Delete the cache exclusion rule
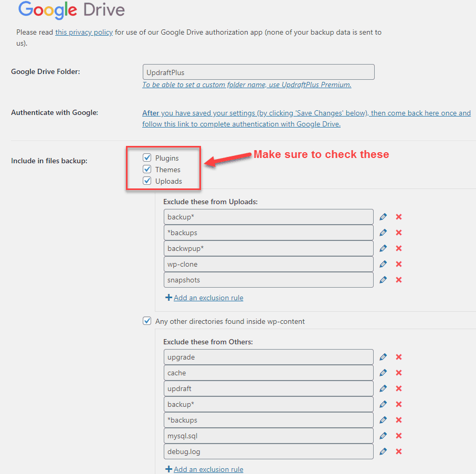476x474 pixels. pos(399,373)
